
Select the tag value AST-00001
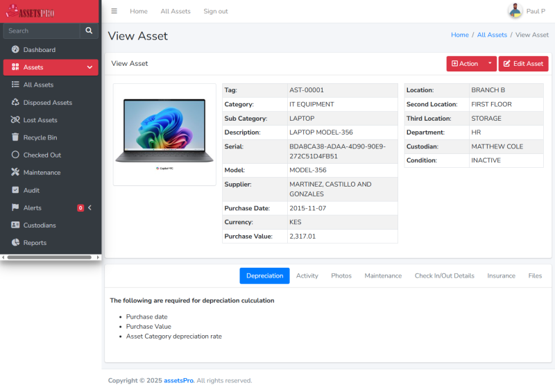[307, 90]
